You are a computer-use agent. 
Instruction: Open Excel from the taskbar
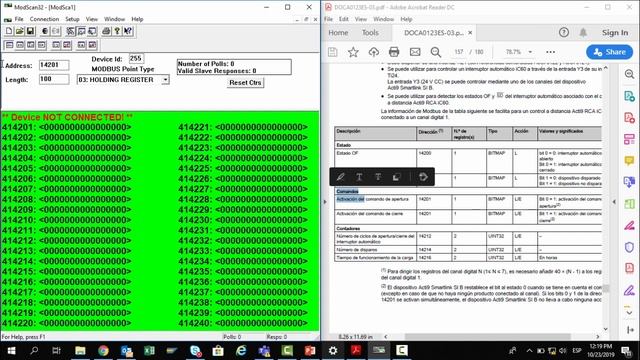coord(149,351)
